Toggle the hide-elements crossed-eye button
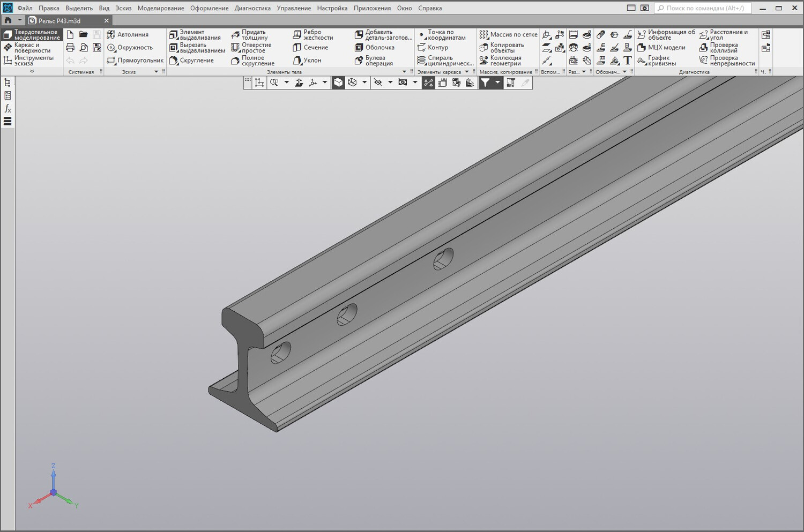The height and width of the screenshot is (532, 804). (x=378, y=83)
